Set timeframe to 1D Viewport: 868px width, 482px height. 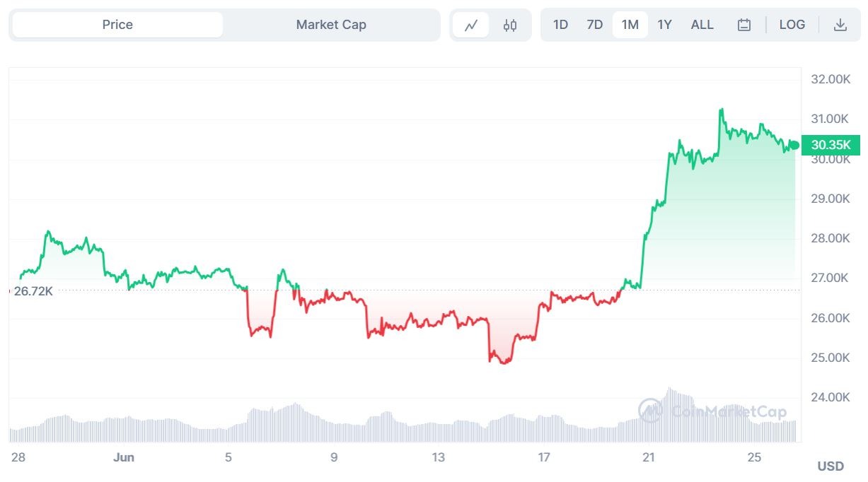(560, 25)
